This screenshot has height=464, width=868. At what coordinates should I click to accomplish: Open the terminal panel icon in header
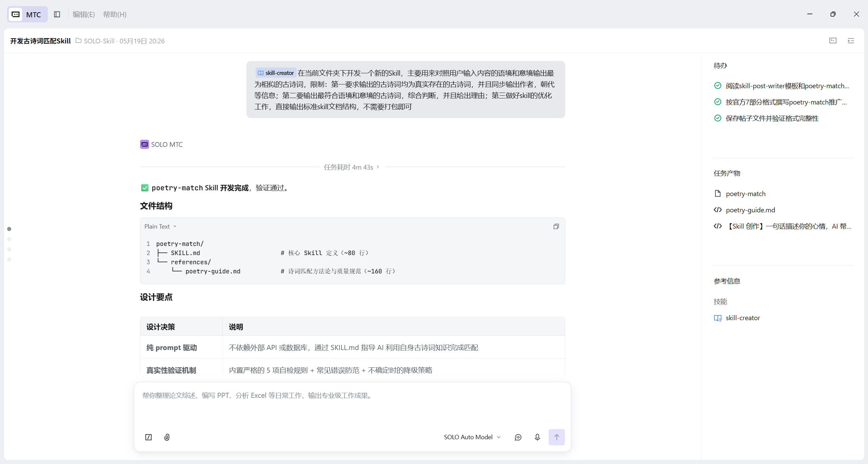pyautogui.click(x=833, y=41)
